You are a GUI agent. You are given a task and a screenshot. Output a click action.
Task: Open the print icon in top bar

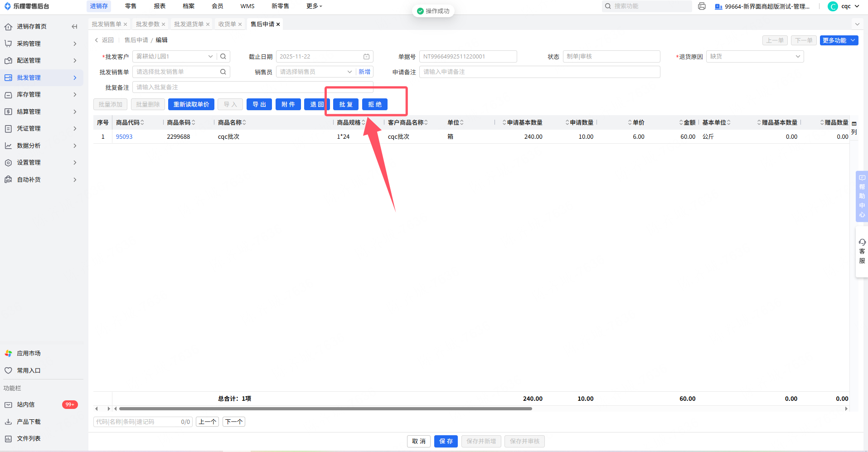(702, 6)
